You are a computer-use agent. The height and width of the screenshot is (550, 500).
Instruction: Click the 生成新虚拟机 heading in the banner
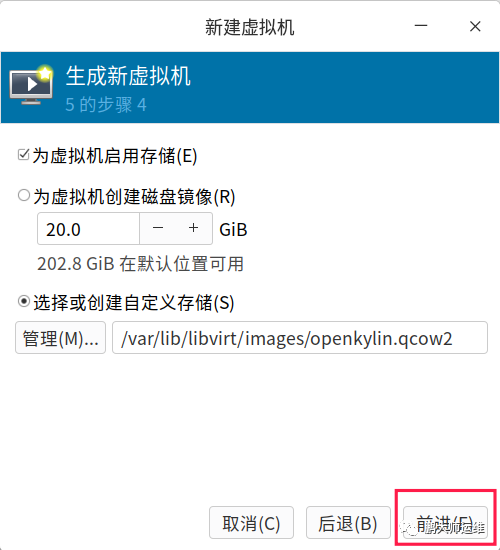[x=128, y=76]
